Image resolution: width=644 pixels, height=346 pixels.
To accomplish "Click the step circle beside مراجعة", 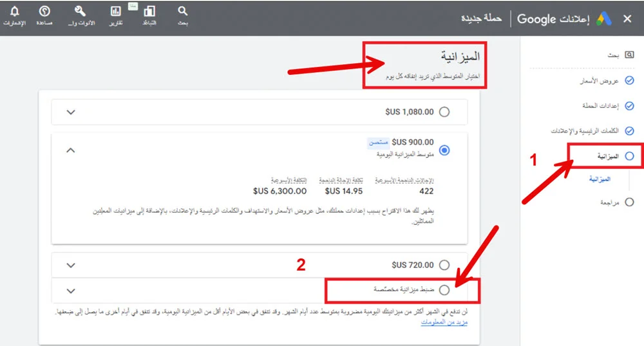I will (x=629, y=202).
